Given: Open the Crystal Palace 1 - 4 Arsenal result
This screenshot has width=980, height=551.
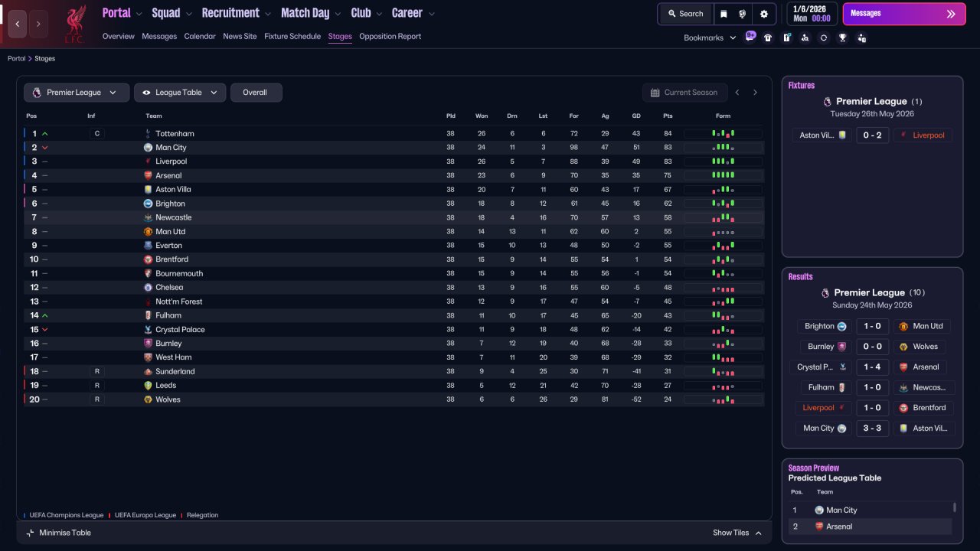Looking at the screenshot, I should click(x=872, y=367).
